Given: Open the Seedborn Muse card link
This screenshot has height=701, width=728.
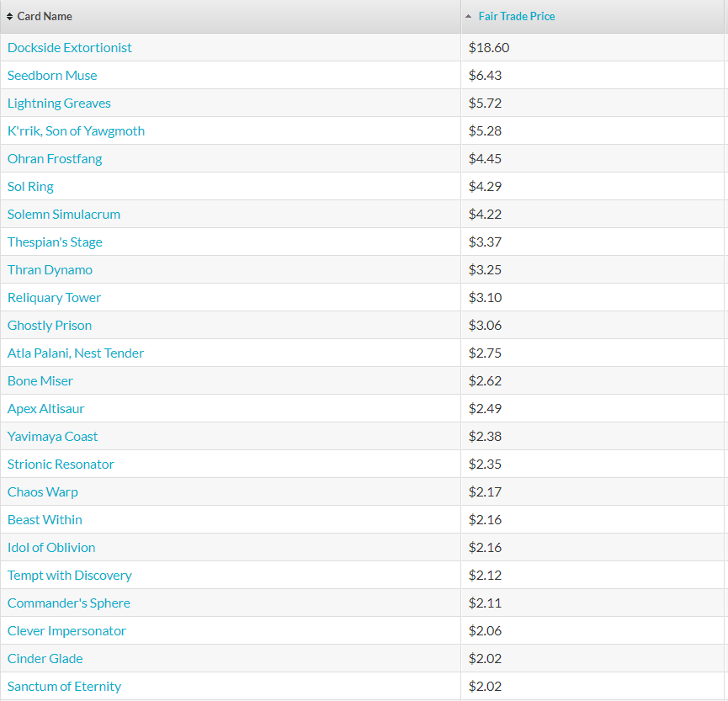Looking at the screenshot, I should pyautogui.click(x=52, y=75).
